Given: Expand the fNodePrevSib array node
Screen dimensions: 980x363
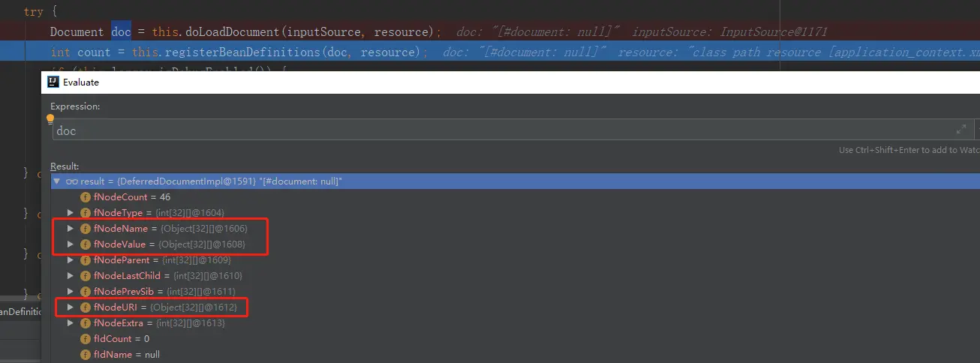Looking at the screenshot, I should coord(71,291).
